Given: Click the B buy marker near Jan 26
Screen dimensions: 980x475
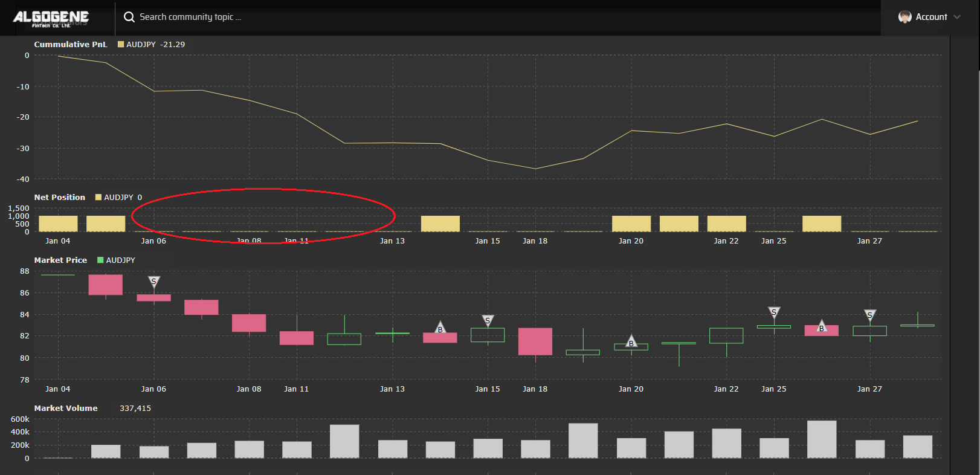Looking at the screenshot, I should [822, 327].
